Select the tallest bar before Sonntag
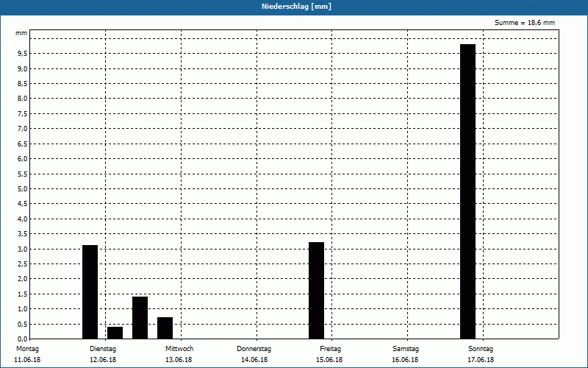588x368 pixels. click(x=467, y=191)
